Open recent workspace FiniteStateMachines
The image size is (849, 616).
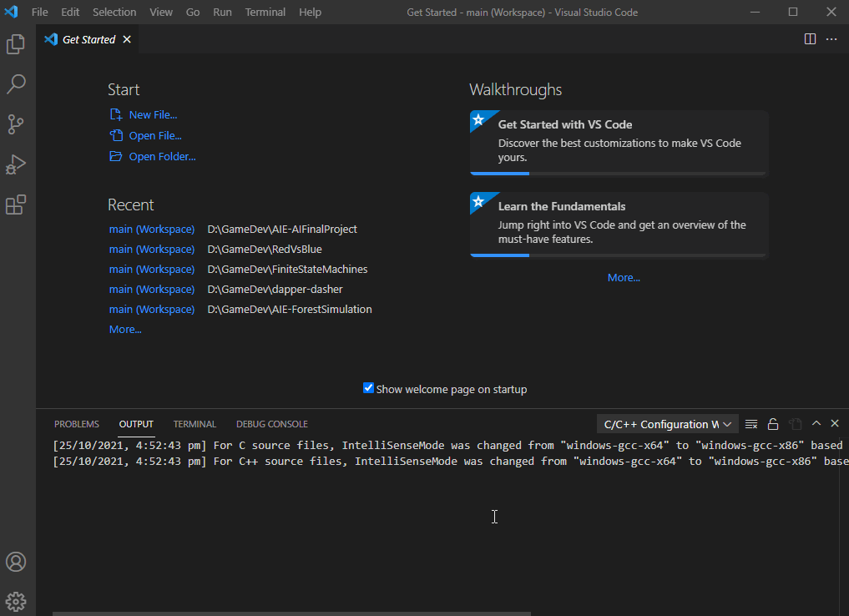click(152, 270)
